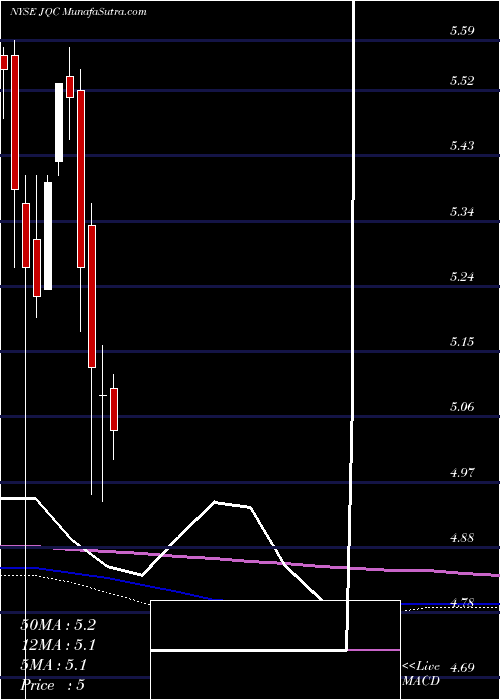Click the 5.06 price axis label

point(462,407)
